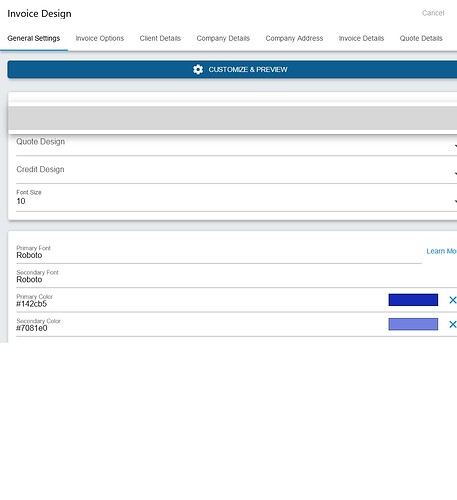This screenshot has height=500, width=457.
Task: Clear the Secondary Color with X icon
Action: click(452, 324)
